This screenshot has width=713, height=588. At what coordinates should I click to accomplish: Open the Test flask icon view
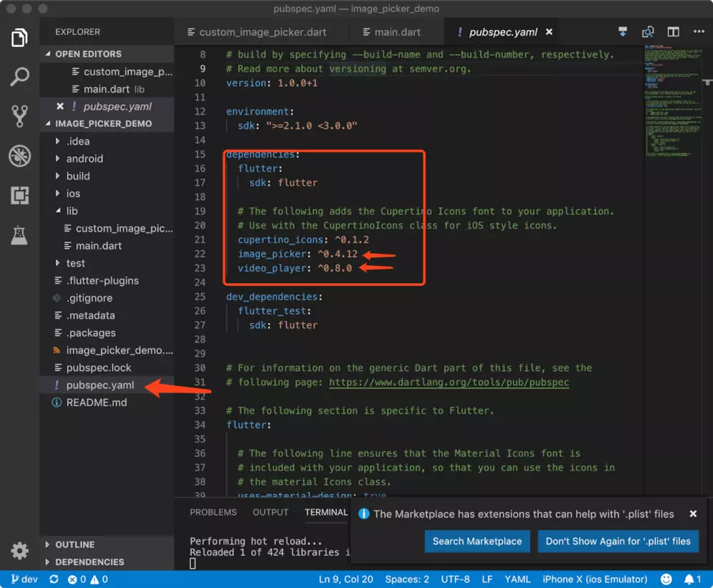click(x=20, y=234)
